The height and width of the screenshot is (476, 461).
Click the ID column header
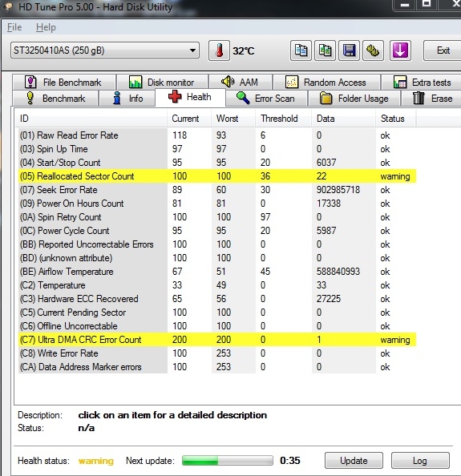(91, 119)
